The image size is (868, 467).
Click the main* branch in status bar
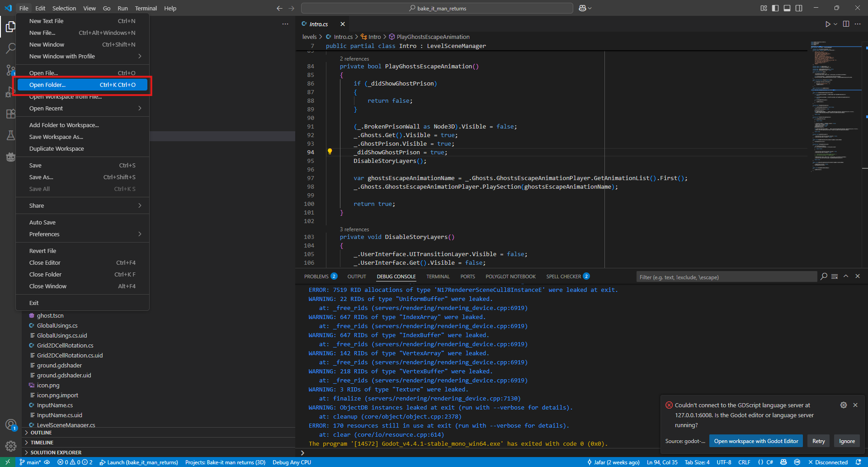click(x=30, y=462)
